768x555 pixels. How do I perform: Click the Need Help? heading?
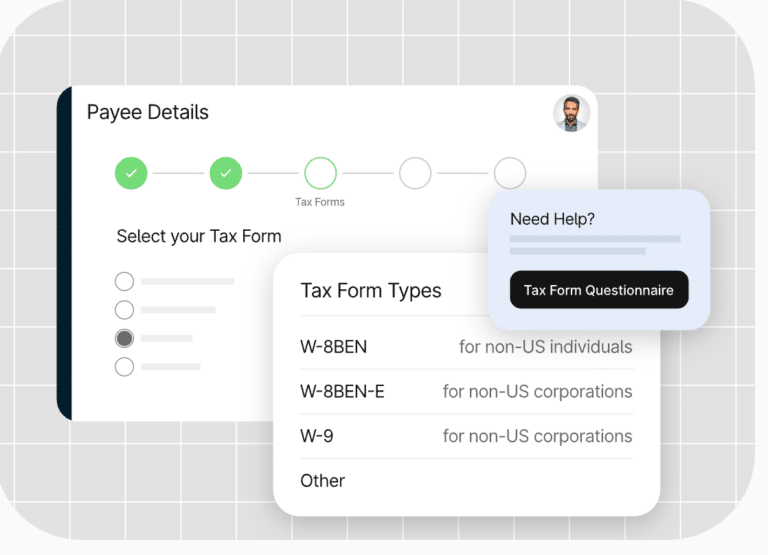[552, 219]
